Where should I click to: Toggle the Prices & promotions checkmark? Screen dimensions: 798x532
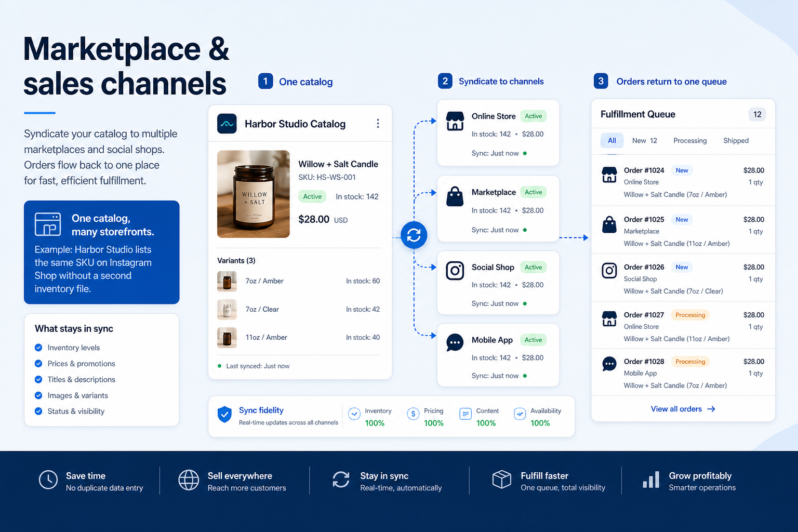pyautogui.click(x=38, y=364)
